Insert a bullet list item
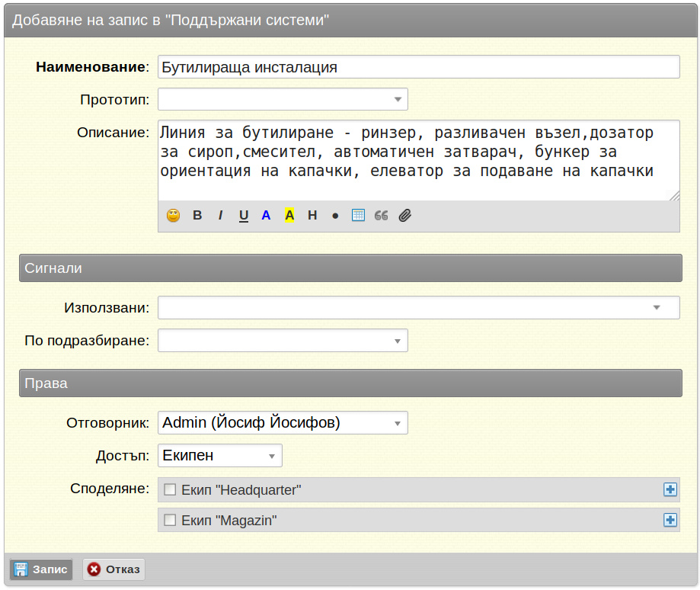Viewport: 700px width, 590px height. pyautogui.click(x=335, y=216)
